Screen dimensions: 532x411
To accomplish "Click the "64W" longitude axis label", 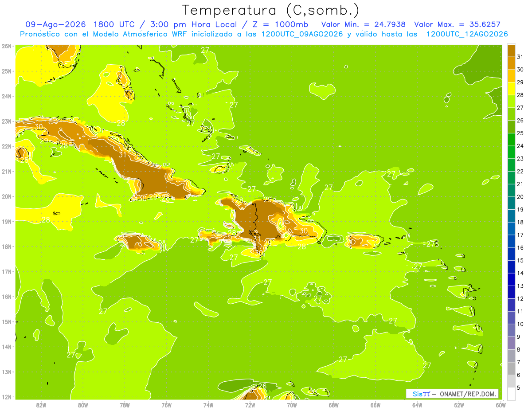I will click(x=417, y=405).
